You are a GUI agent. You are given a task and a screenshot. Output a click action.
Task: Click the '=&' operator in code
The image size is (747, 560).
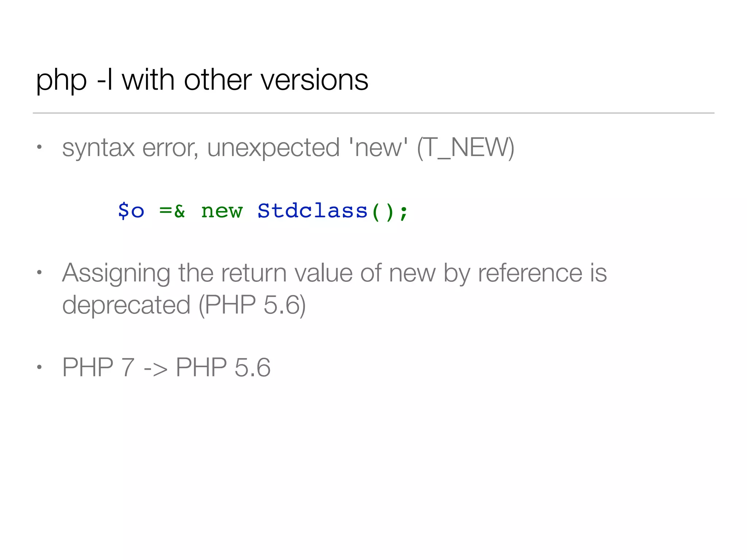click(x=172, y=211)
